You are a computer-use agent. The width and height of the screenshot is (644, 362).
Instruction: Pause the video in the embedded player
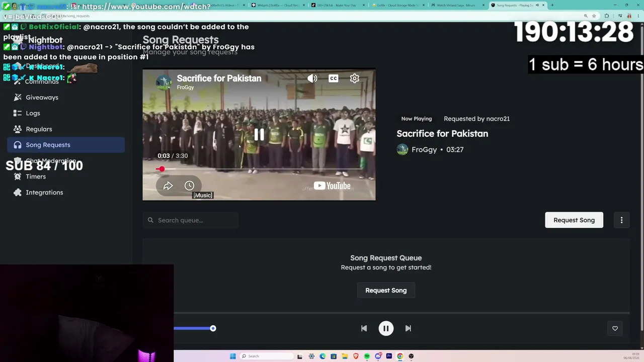259,134
